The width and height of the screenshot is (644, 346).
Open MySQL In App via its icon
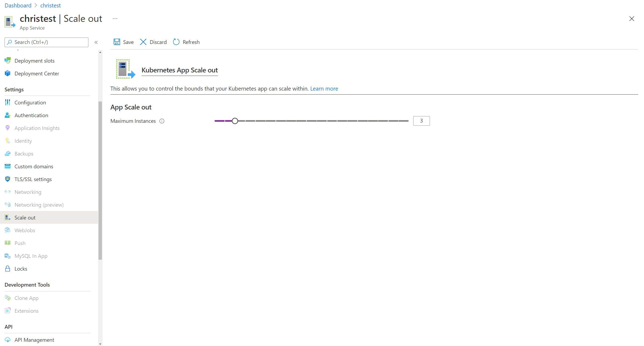click(x=7, y=256)
